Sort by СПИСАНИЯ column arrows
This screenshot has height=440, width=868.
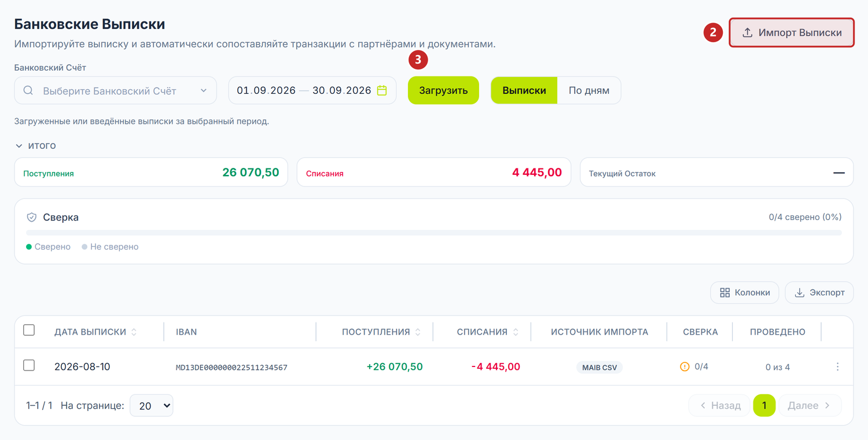(x=516, y=332)
